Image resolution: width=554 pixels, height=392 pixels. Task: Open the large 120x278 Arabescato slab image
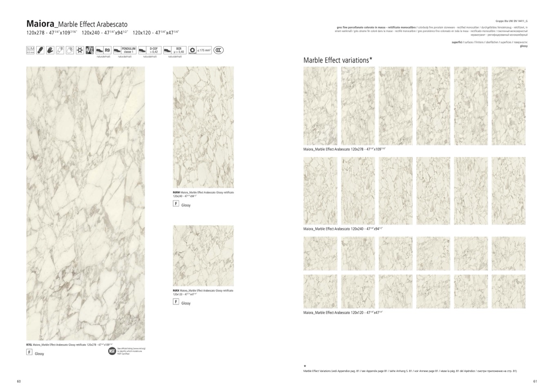[x=85, y=203]
